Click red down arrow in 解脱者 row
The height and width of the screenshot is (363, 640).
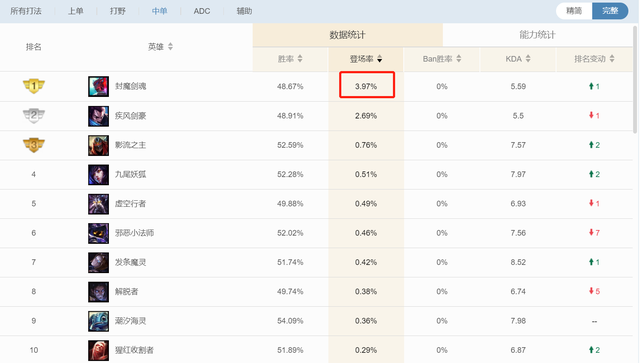pos(591,291)
